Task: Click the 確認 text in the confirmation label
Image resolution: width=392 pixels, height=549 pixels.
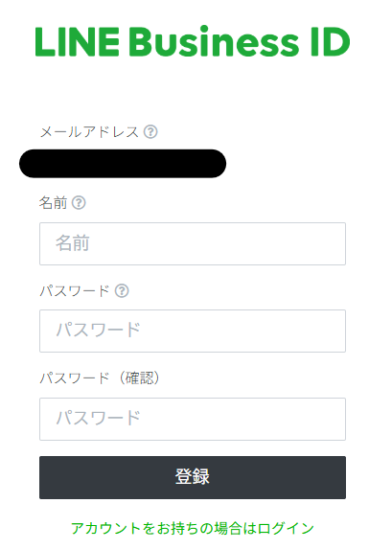Action: point(139,378)
